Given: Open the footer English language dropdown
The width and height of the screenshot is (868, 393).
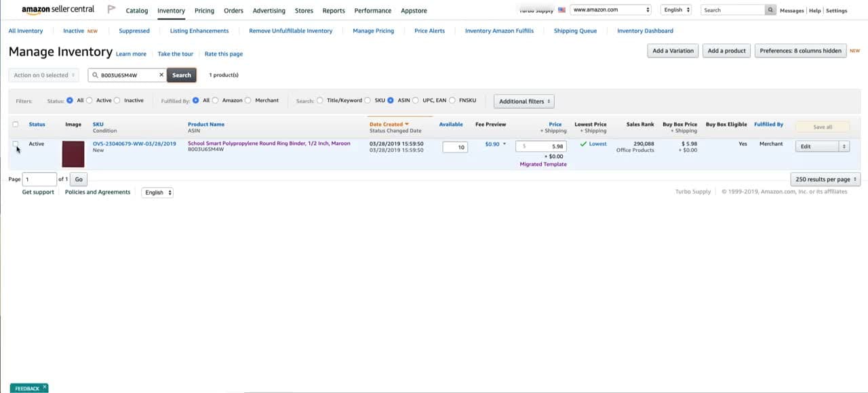Looking at the screenshot, I should coord(157,192).
